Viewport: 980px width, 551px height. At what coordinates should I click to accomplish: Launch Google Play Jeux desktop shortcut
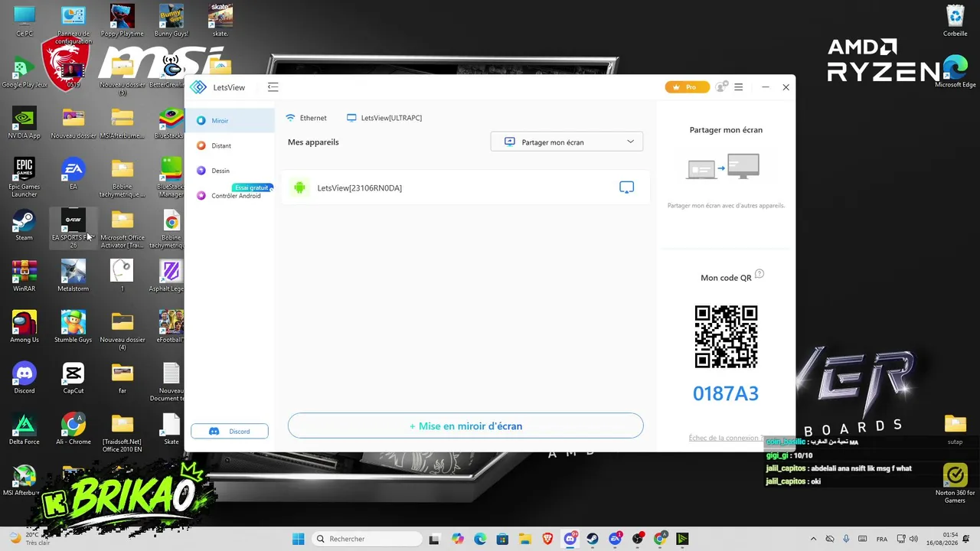tap(24, 72)
